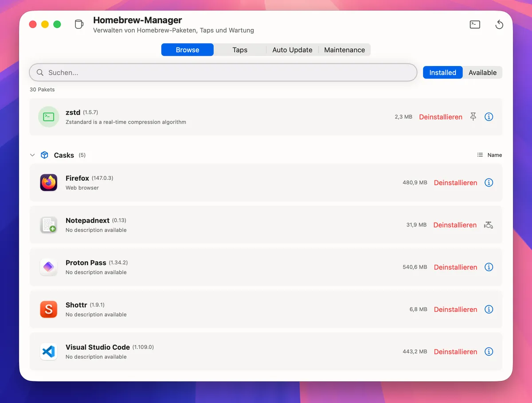Open the terminal icon in the title bar

pos(474,24)
